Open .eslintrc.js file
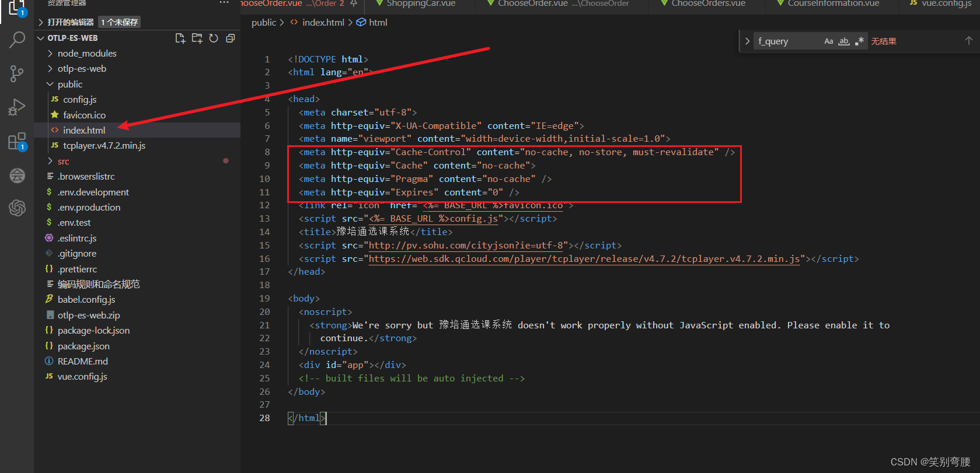Image resolution: width=980 pixels, height=473 pixels. tap(137, 238)
